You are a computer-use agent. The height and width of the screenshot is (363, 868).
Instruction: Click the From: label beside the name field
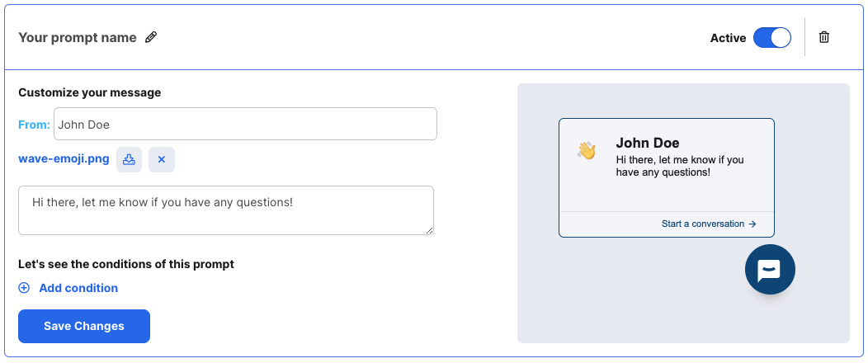click(35, 125)
